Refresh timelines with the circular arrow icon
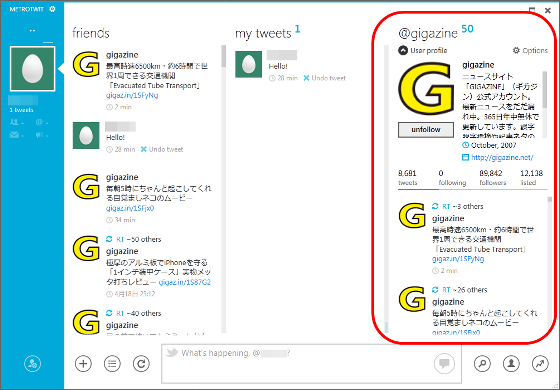560x390 pixels. pyautogui.click(x=141, y=364)
